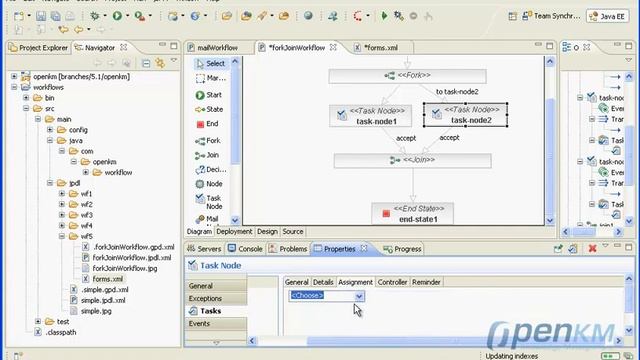The height and width of the screenshot is (360, 640).
Task: Open the Source tab of editor
Action: coord(293,231)
